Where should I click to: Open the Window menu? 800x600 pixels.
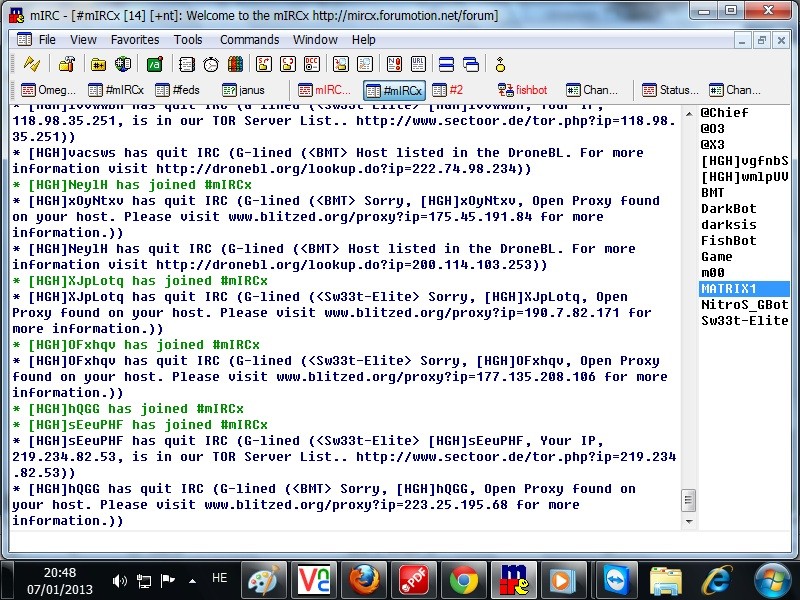(x=315, y=40)
